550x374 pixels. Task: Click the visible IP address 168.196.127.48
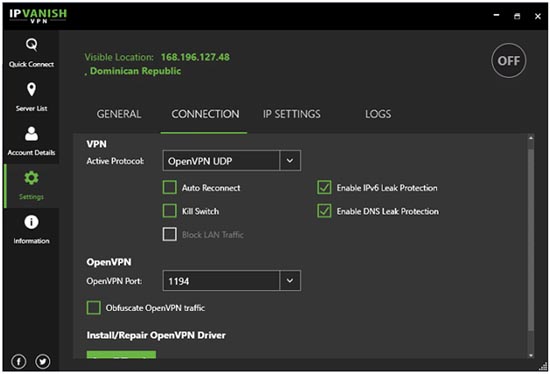point(195,57)
